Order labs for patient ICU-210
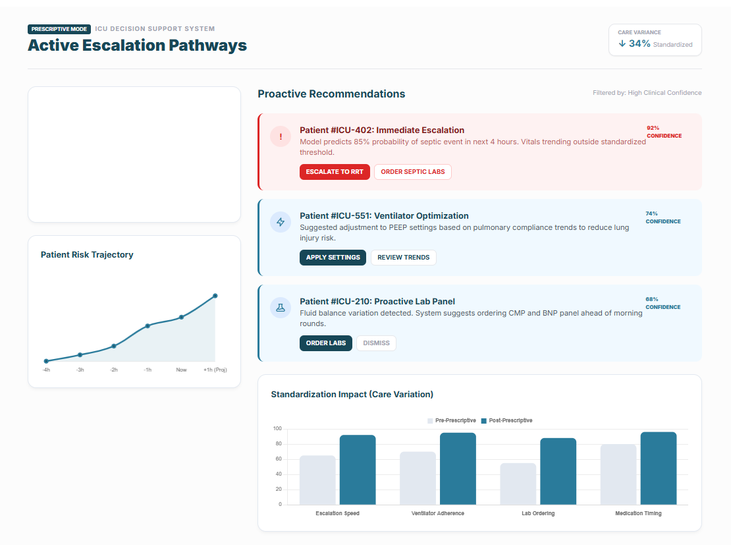Image resolution: width=731 pixels, height=560 pixels. coord(326,343)
